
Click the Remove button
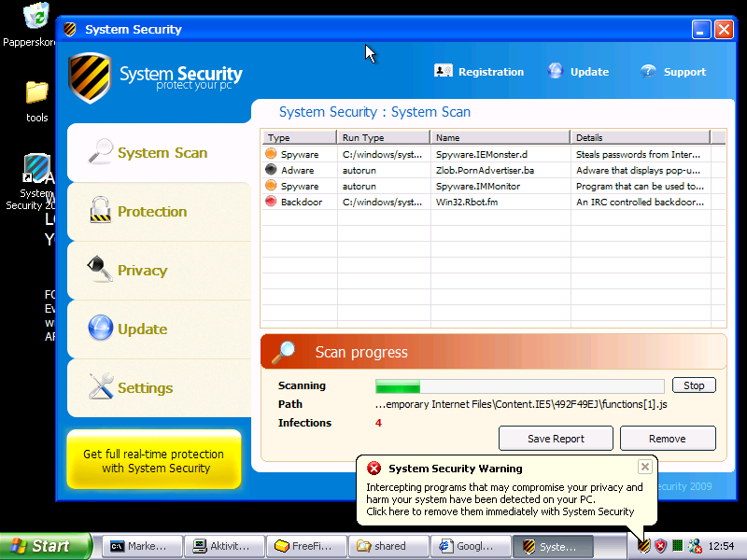[x=668, y=439]
